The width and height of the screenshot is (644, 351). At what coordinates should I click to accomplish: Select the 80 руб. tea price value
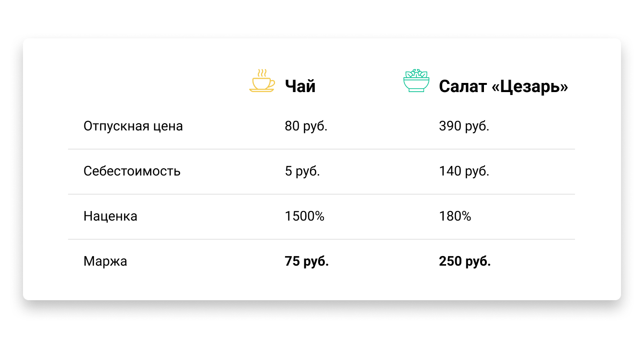coord(306,126)
